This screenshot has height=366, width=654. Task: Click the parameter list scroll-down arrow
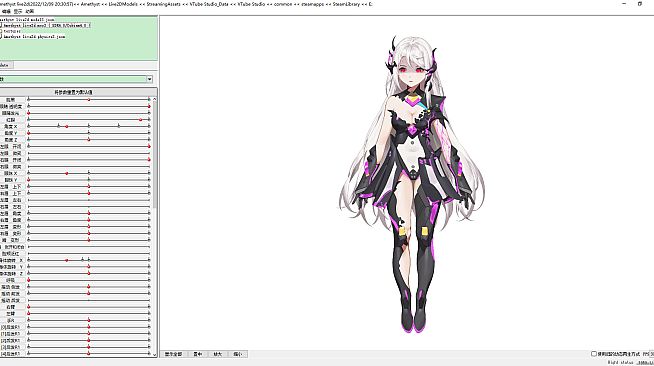(x=154, y=354)
